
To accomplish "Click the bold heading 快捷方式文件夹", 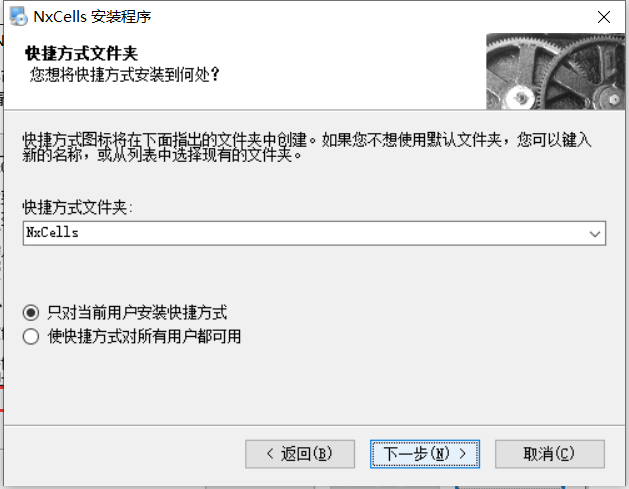I will tap(82, 53).
